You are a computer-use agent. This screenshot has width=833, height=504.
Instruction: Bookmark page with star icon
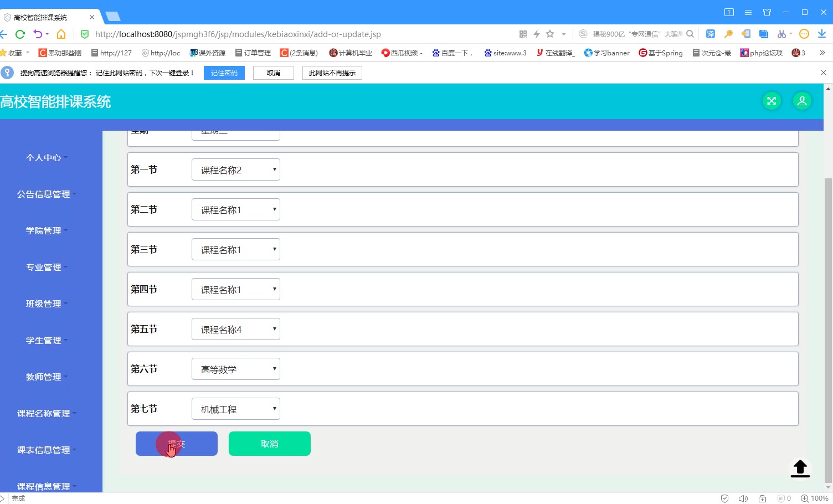pyautogui.click(x=550, y=34)
